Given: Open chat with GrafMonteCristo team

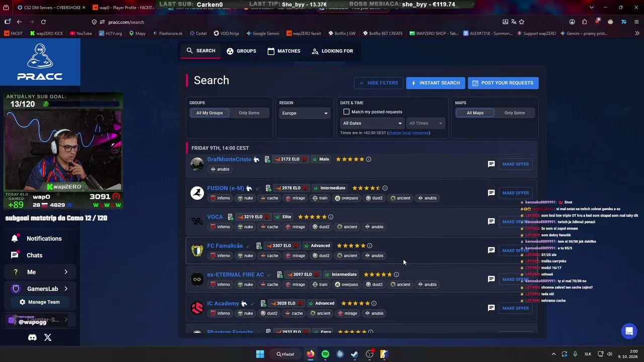Looking at the screenshot, I should pos(491,164).
